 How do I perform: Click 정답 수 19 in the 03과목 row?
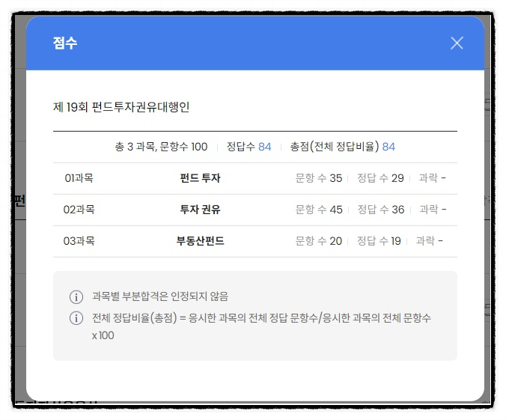[379, 241]
